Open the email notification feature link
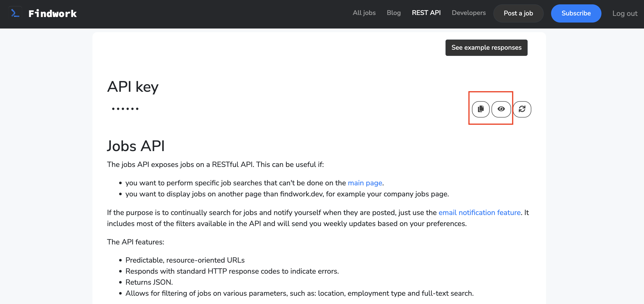This screenshot has width=644, height=304. tap(479, 212)
